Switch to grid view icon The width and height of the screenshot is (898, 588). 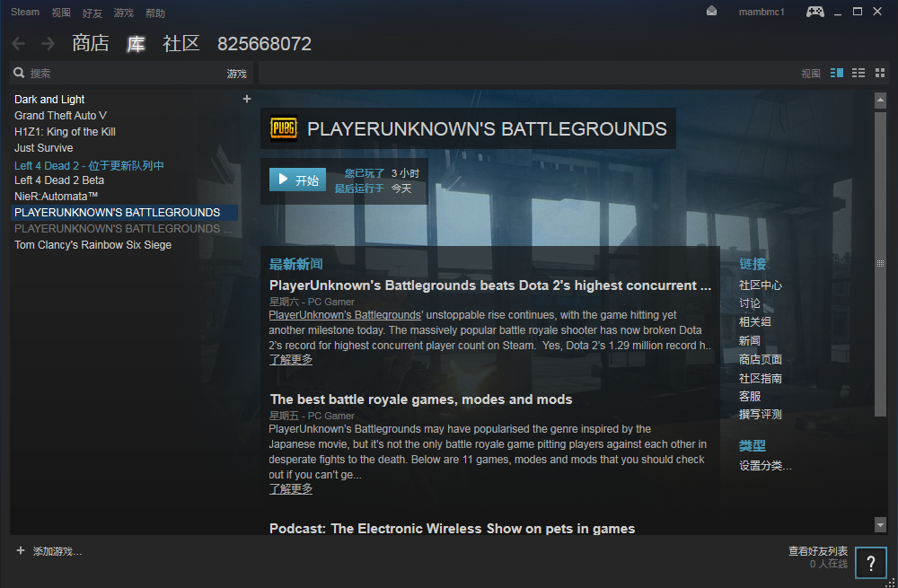coord(880,73)
